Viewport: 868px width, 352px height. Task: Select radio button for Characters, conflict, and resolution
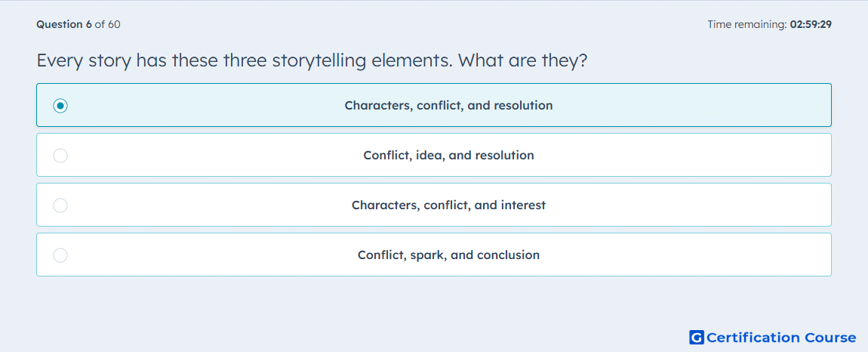point(60,105)
